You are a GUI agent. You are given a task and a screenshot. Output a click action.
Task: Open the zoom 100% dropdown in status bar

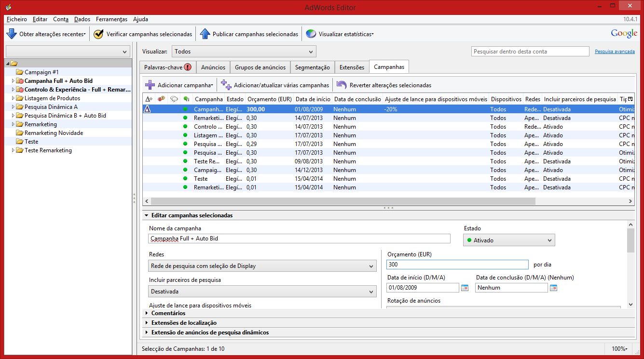click(619, 349)
